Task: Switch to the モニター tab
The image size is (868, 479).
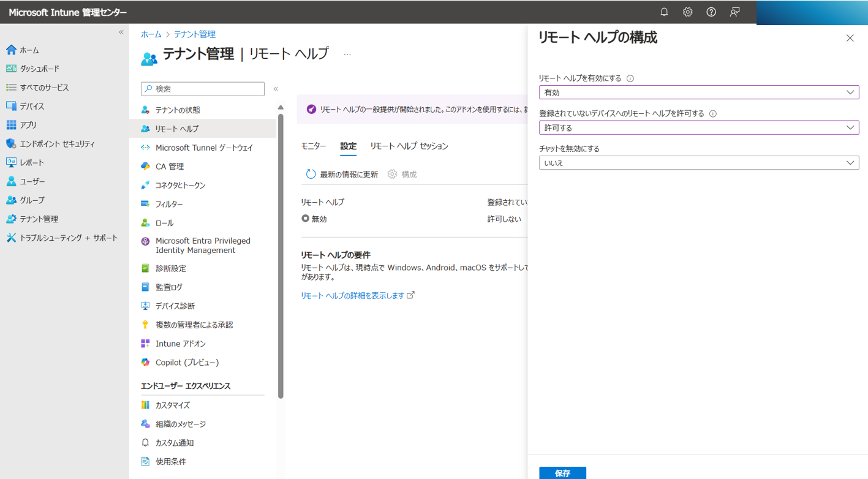Action: (314, 146)
